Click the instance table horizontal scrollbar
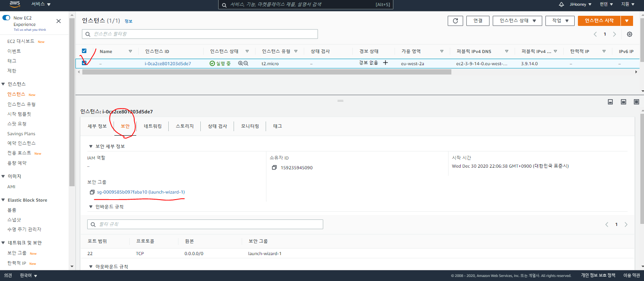Screen dimensions: 644x281 point(266,72)
